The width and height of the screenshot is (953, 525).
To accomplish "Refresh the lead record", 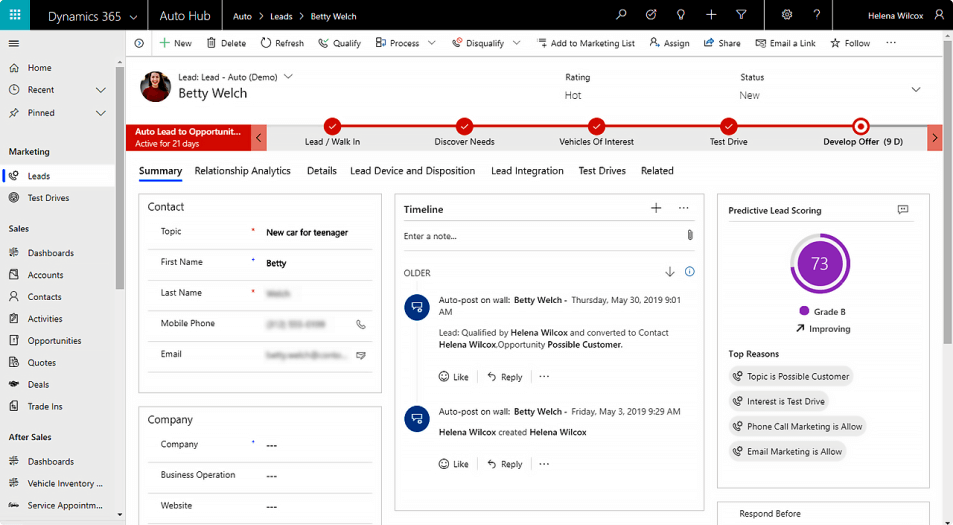I will tap(282, 43).
